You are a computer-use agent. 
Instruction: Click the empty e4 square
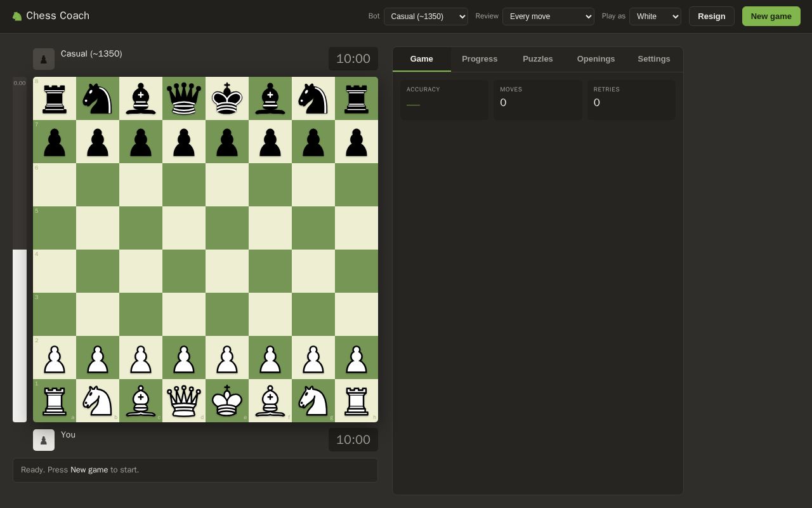click(x=227, y=271)
